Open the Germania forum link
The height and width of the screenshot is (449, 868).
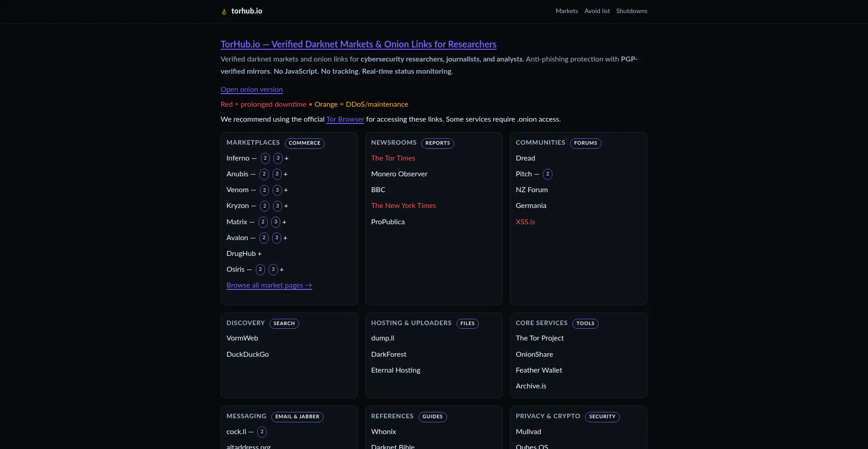click(x=531, y=206)
